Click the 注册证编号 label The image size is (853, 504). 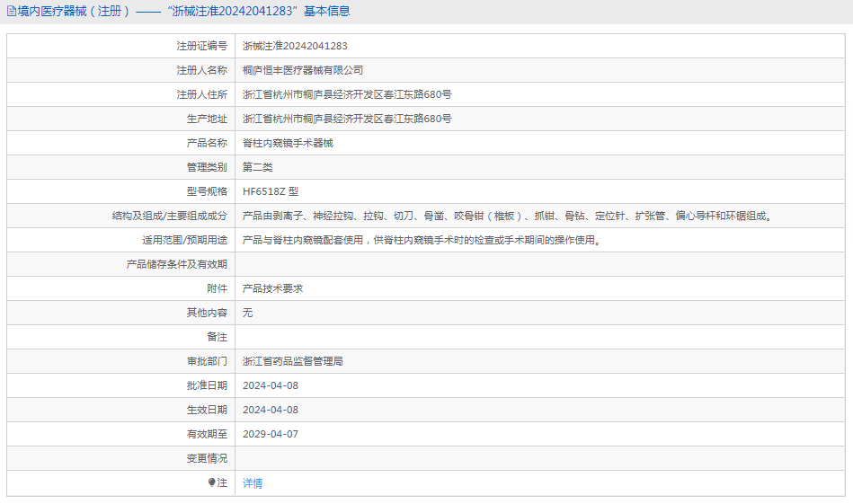coord(202,46)
